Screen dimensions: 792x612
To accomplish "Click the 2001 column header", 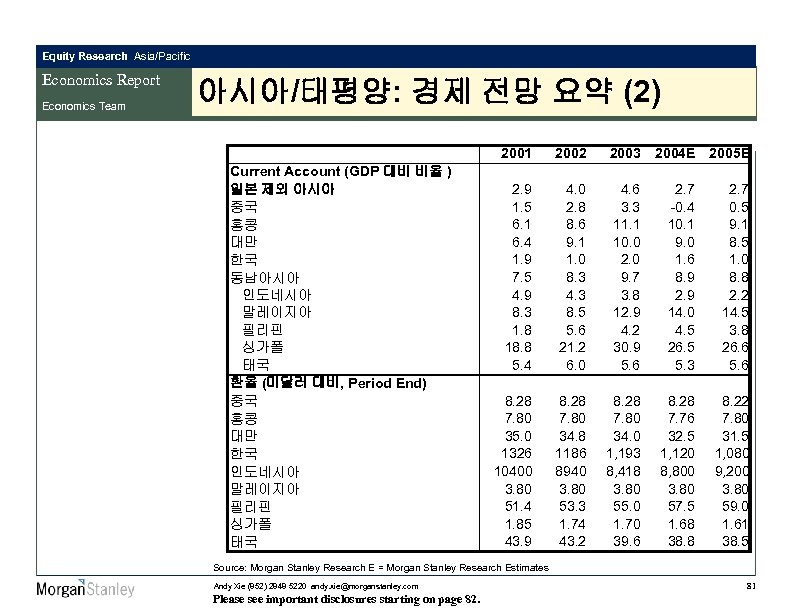I will (516, 153).
